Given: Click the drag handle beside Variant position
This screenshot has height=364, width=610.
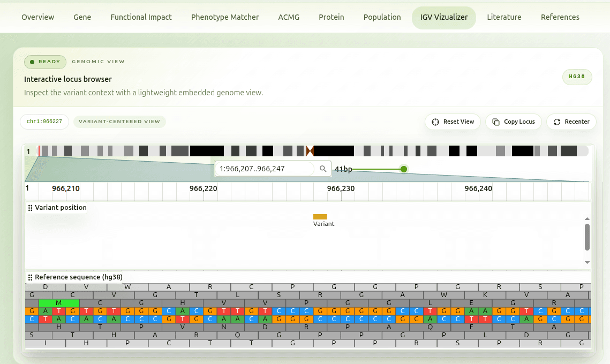Looking at the screenshot, I should tap(30, 207).
